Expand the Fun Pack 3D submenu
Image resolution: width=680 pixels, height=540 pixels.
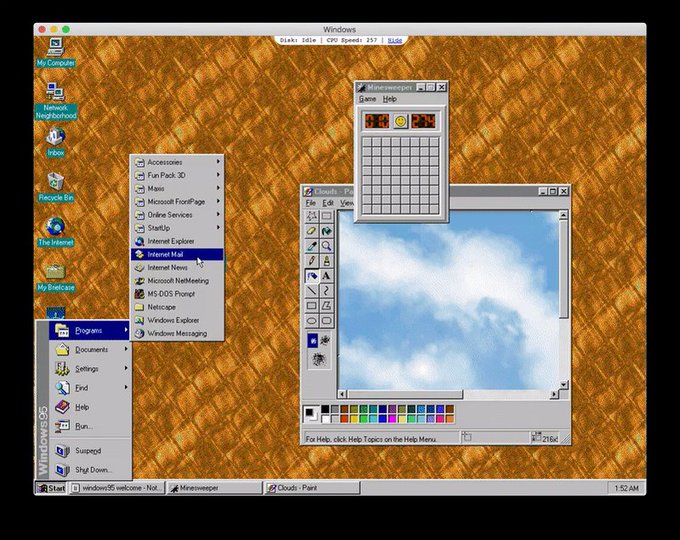pos(177,175)
